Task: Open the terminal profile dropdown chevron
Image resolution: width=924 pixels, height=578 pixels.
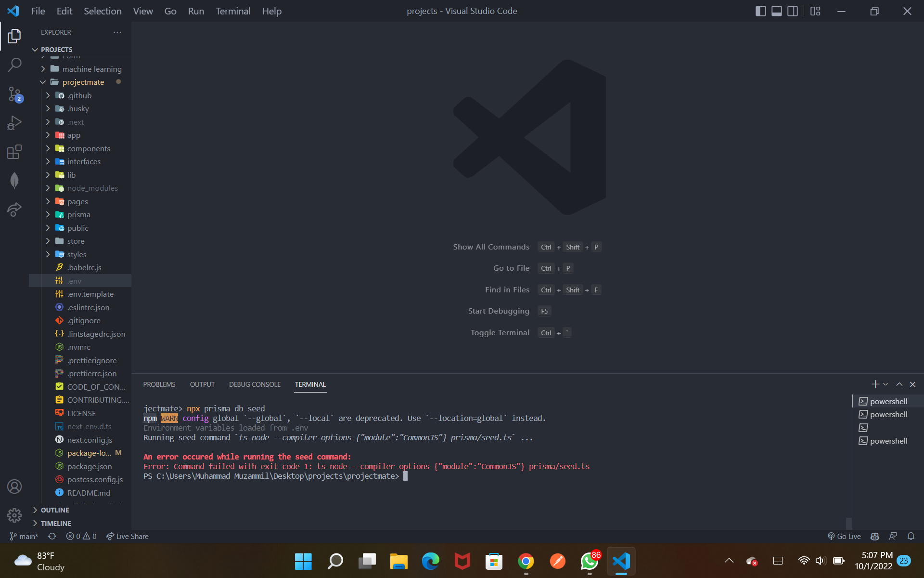Action: pos(885,384)
